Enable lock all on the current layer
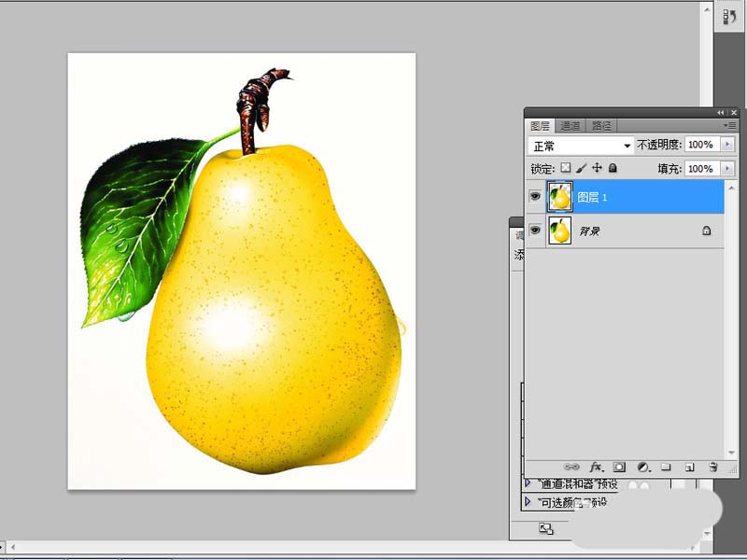The width and height of the screenshot is (747, 560). point(612,166)
